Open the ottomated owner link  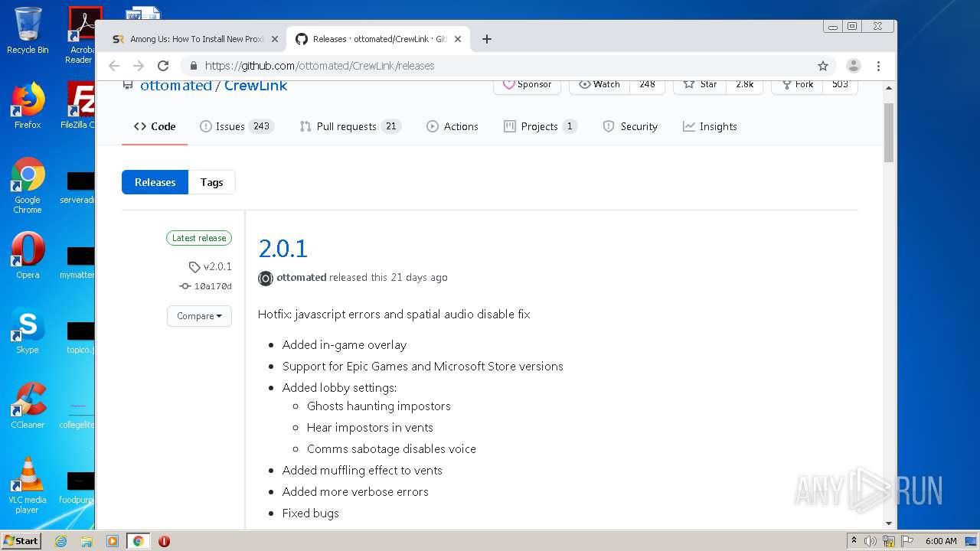point(175,86)
